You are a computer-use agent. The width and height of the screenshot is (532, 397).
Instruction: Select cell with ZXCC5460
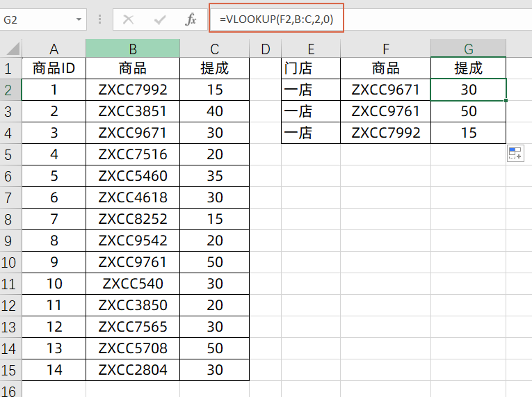tap(133, 176)
